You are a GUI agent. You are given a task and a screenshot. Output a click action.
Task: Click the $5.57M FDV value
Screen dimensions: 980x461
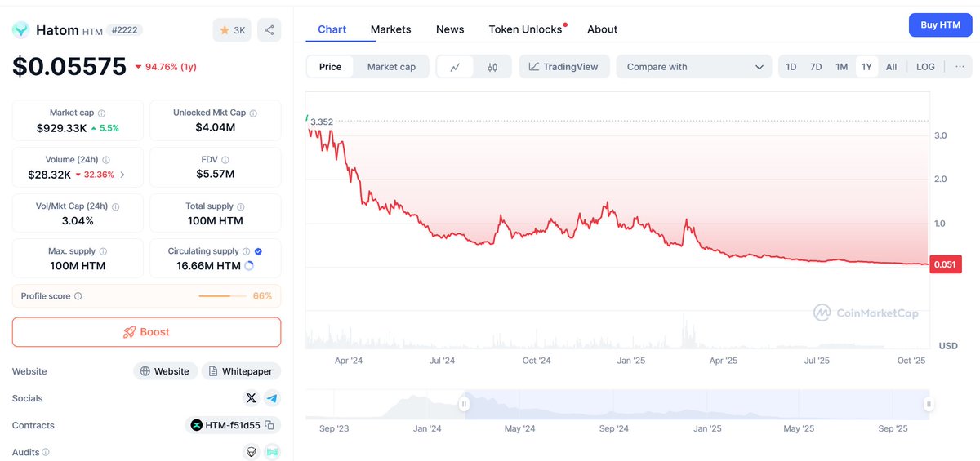coord(215,174)
